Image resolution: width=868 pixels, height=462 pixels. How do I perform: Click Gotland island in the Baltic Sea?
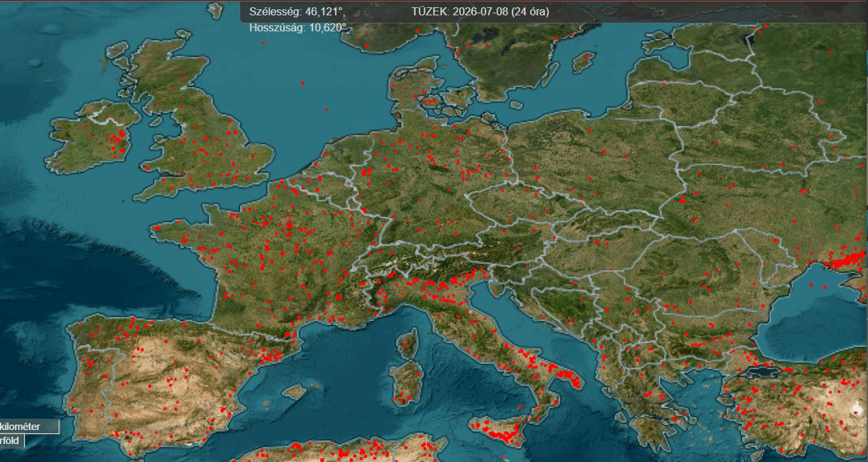click(584, 63)
